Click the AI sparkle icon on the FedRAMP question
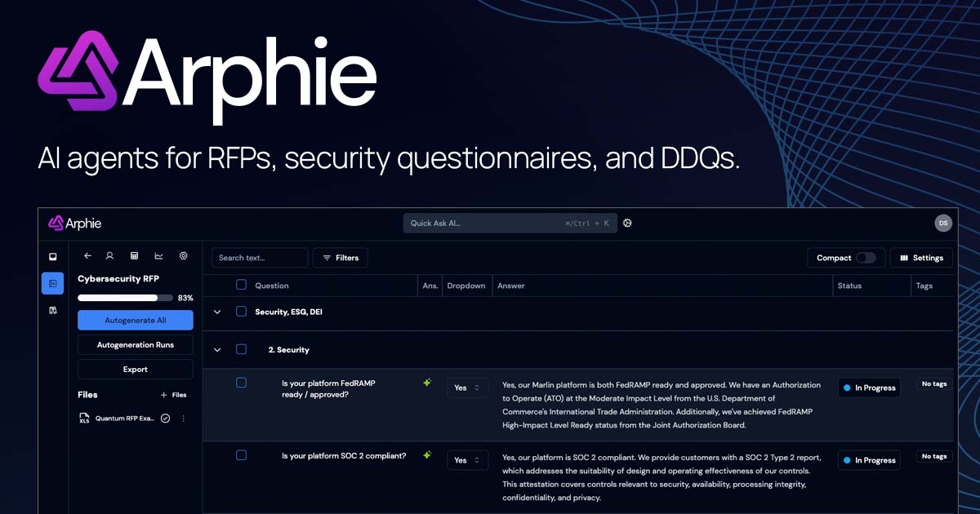The image size is (980, 514). (x=426, y=382)
